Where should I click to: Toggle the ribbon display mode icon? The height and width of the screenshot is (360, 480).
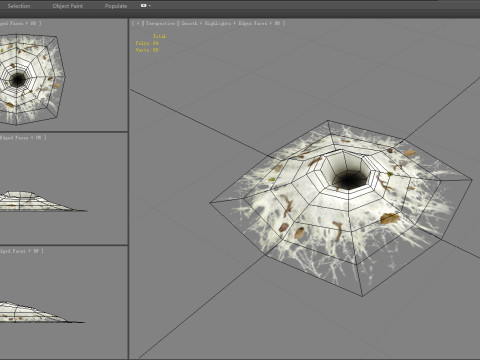(145, 6)
